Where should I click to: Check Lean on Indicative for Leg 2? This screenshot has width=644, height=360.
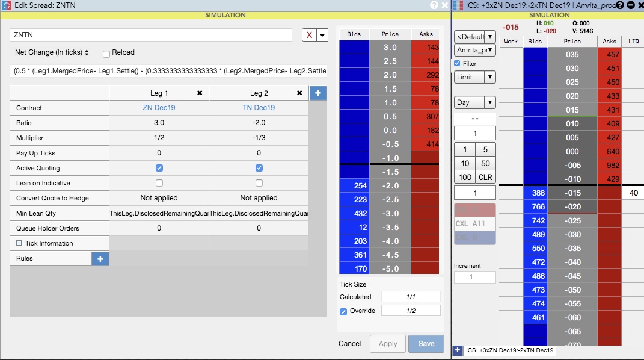(259, 183)
